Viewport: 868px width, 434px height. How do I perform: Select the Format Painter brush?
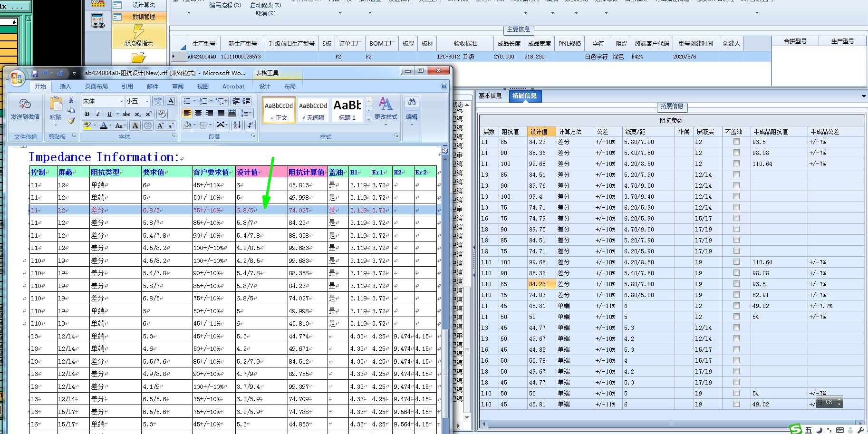[71, 121]
